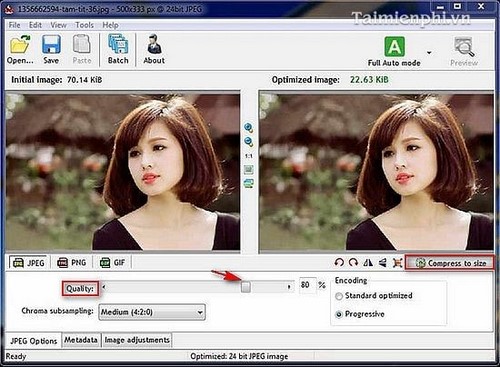This screenshot has height=367, width=500.
Task: Set zoom to 1:1 actual size
Action: coord(249,156)
